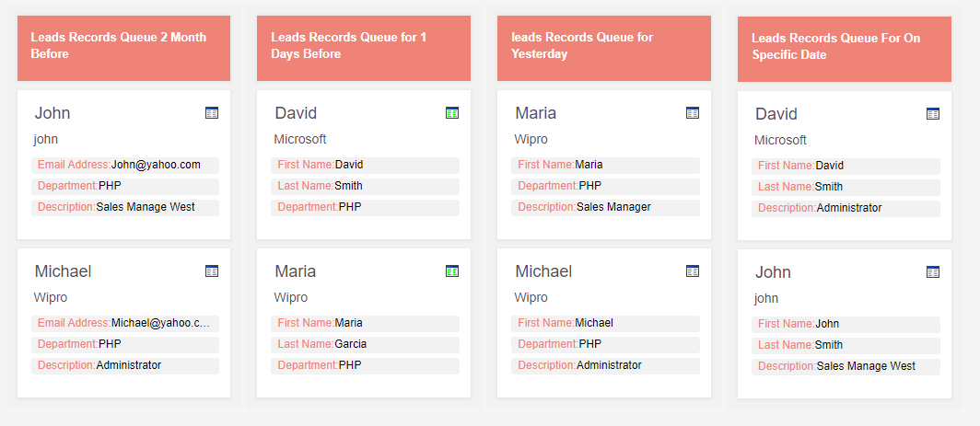This screenshot has width=980, height=426.
Task: Open table icon on David card in 1 Days queue
Action: (452, 113)
